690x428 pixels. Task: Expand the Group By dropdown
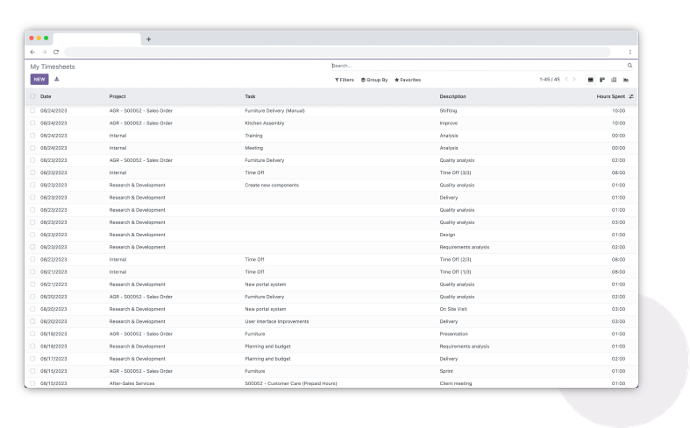coord(374,79)
